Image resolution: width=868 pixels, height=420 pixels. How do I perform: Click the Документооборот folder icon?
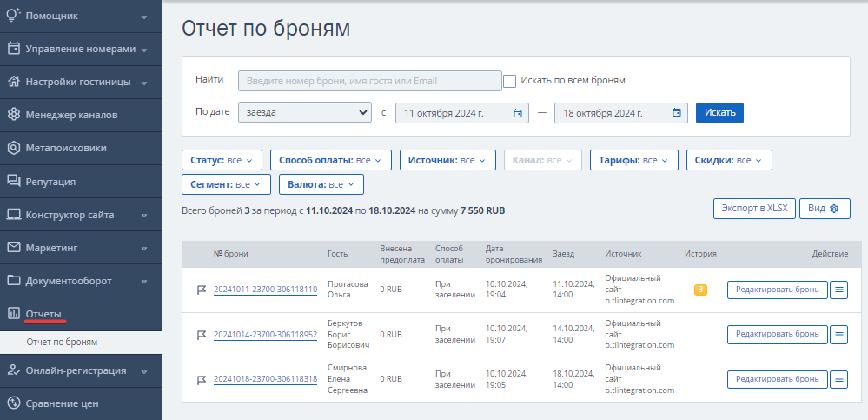[13, 280]
